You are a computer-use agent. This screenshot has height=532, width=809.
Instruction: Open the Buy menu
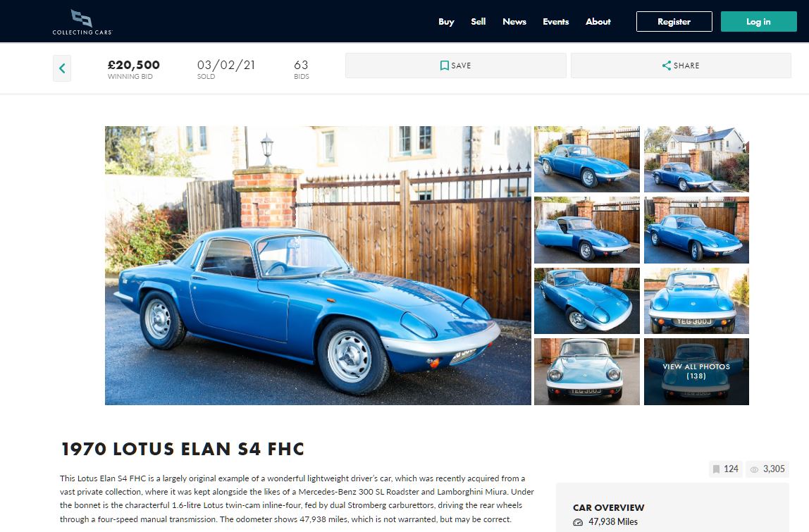pos(446,22)
